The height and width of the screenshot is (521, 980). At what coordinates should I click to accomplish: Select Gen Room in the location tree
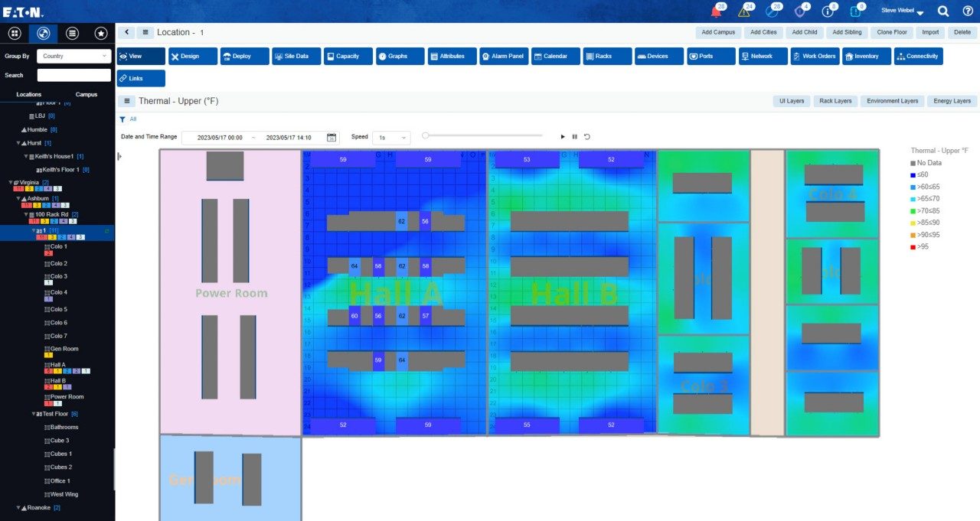pos(64,349)
